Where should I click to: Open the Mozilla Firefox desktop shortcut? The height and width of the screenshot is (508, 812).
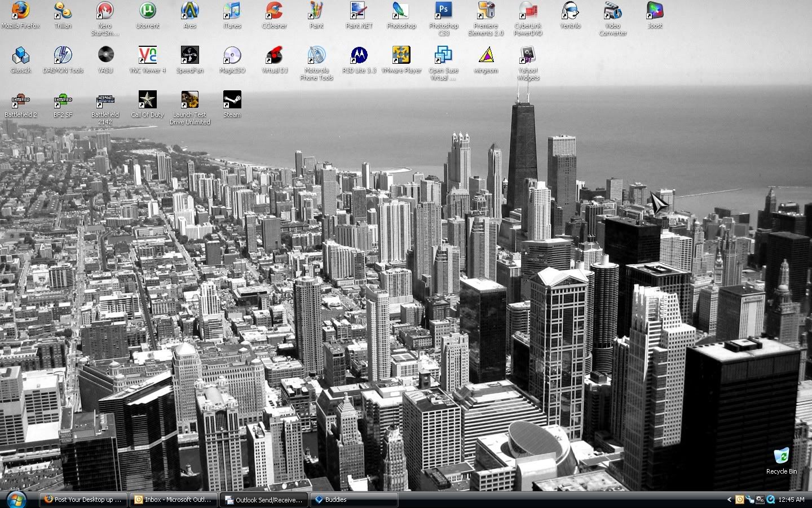pos(20,15)
